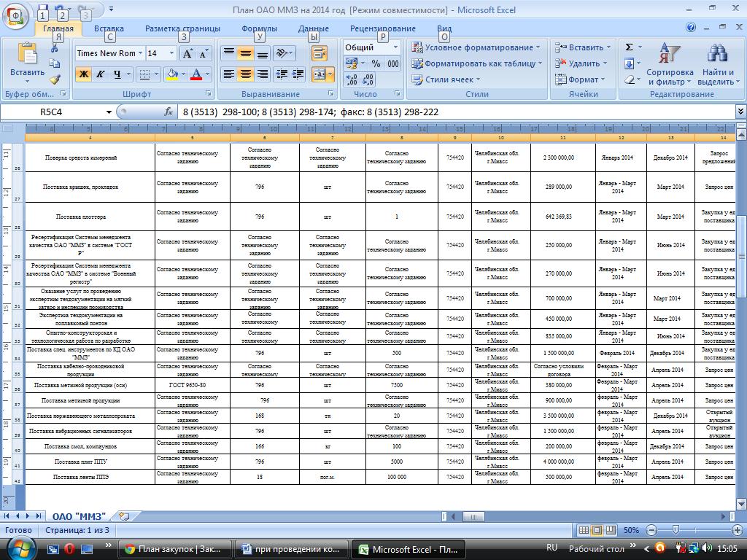Click the Increase Font Size icon
The width and height of the screenshot is (747, 560).
pyautogui.click(x=187, y=53)
